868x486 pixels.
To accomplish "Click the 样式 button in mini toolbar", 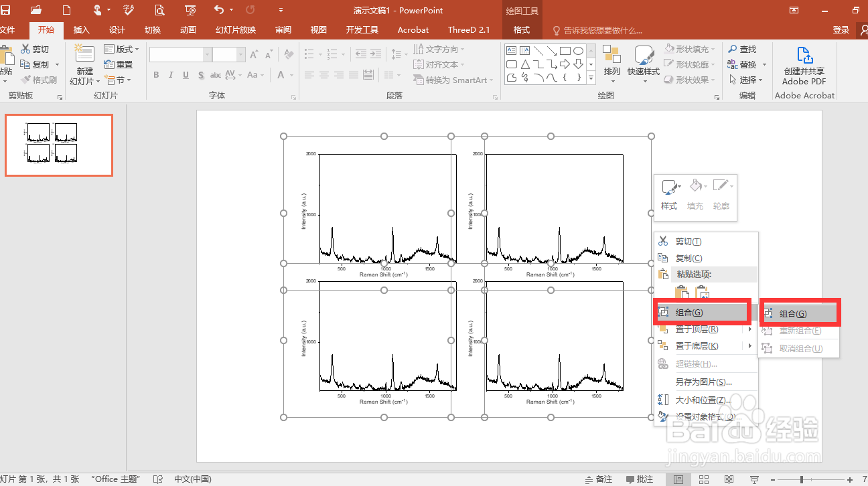I will pyautogui.click(x=669, y=195).
